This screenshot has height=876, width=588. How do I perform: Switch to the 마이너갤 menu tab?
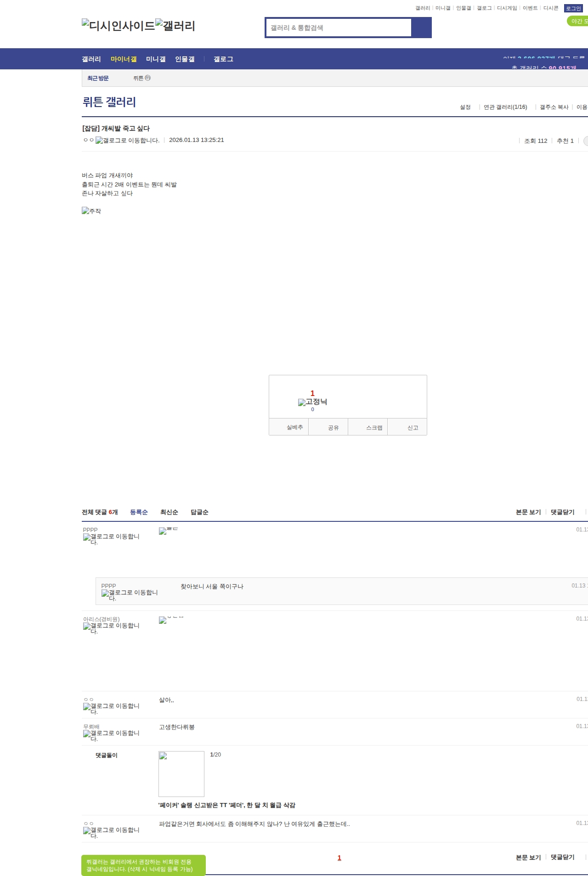coord(124,59)
